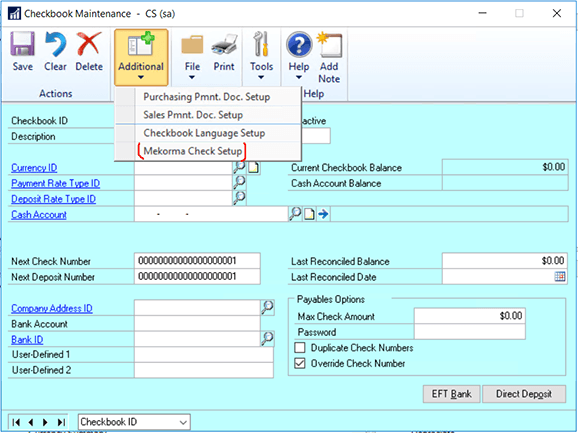The height and width of the screenshot is (433, 578).
Task: Follow the Company Address ID link
Action: [x=52, y=308]
